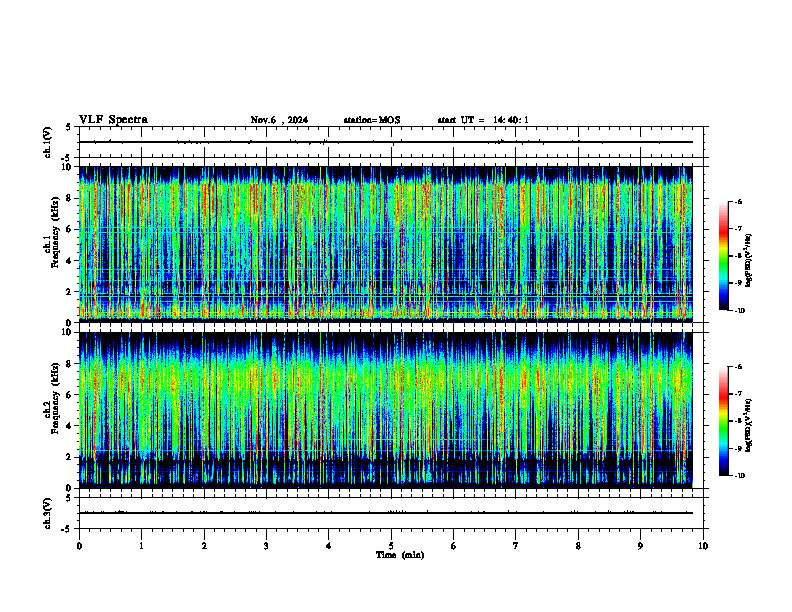792x612 pixels.
Task: Click the "2" kHz tick of ch.1 spectrogram
Action: coord(69,292)
